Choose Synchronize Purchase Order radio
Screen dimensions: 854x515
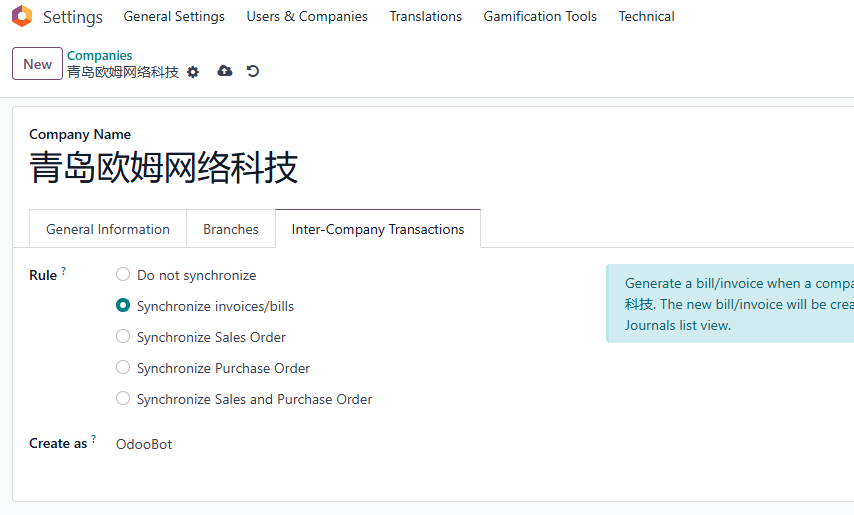[123, 367]
